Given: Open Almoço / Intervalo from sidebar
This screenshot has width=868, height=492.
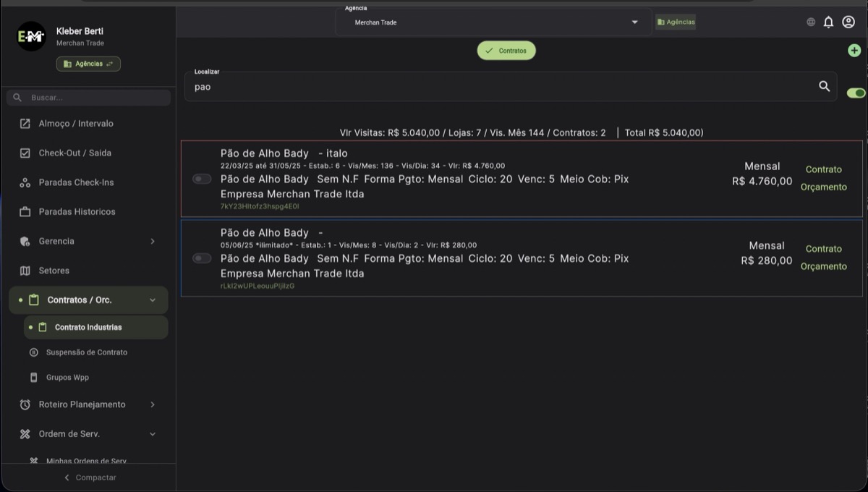Looking at the screenshot, I should pyautogui.click(x=76, y=124).
